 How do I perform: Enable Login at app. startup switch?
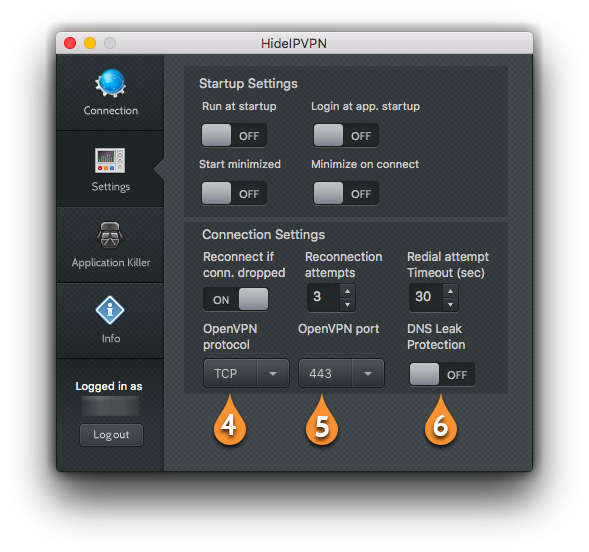(x=346, y=135)
